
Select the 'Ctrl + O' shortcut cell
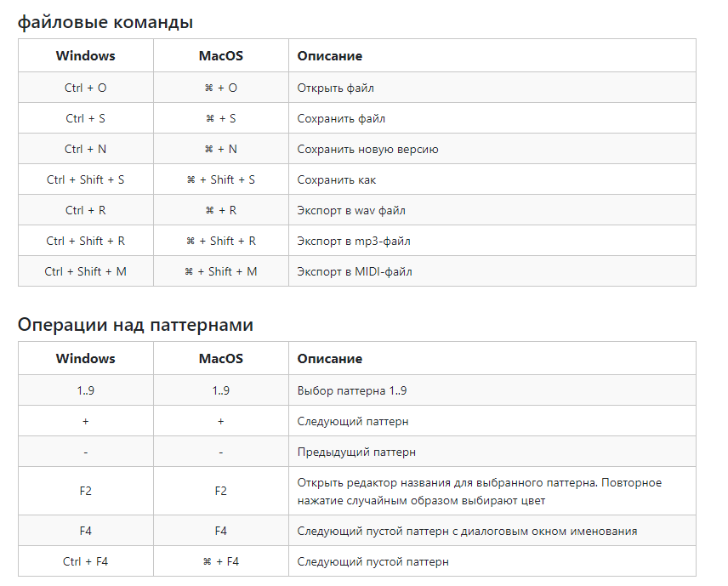[x=85, y=88]
